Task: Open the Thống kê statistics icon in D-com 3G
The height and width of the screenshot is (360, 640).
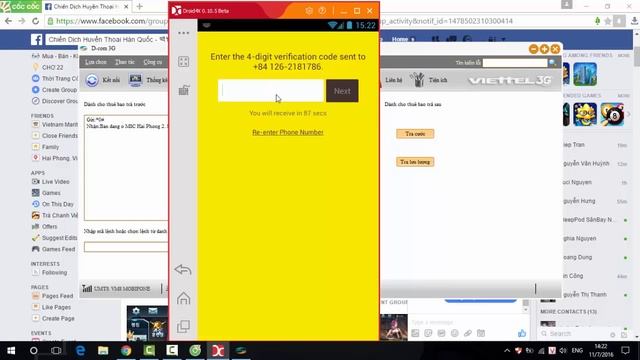Action: tap(135, 80)
